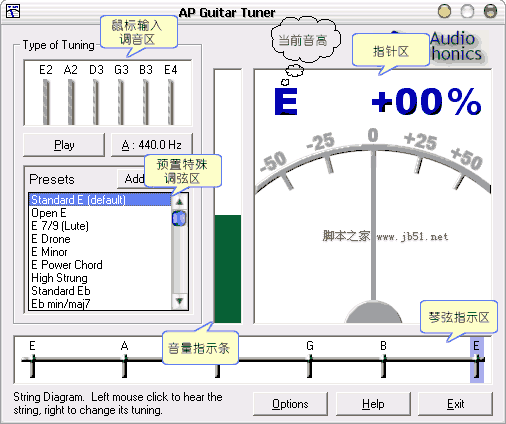This screenshot has height=424, width=506.
Task: Click presets list scroll up arrow
Action: [179, 202]
